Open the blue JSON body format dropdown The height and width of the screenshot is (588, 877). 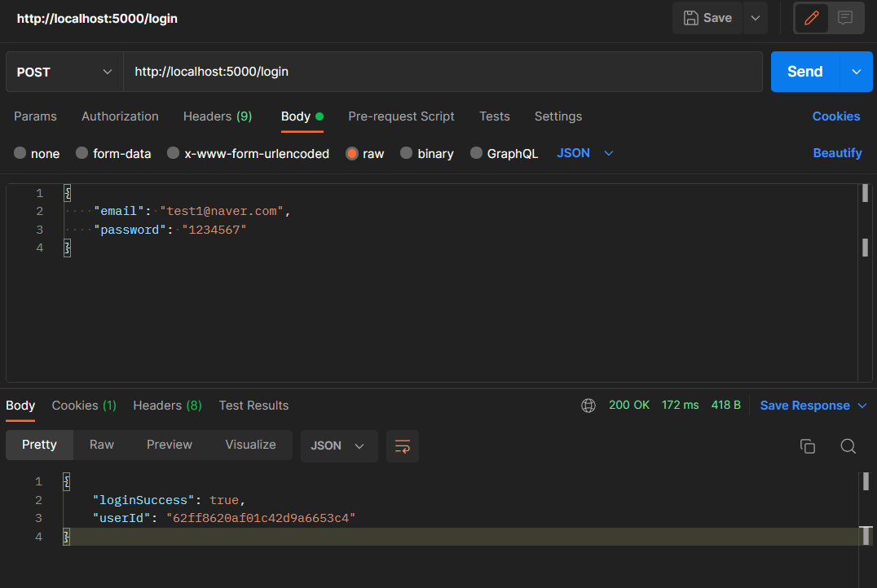585,153
